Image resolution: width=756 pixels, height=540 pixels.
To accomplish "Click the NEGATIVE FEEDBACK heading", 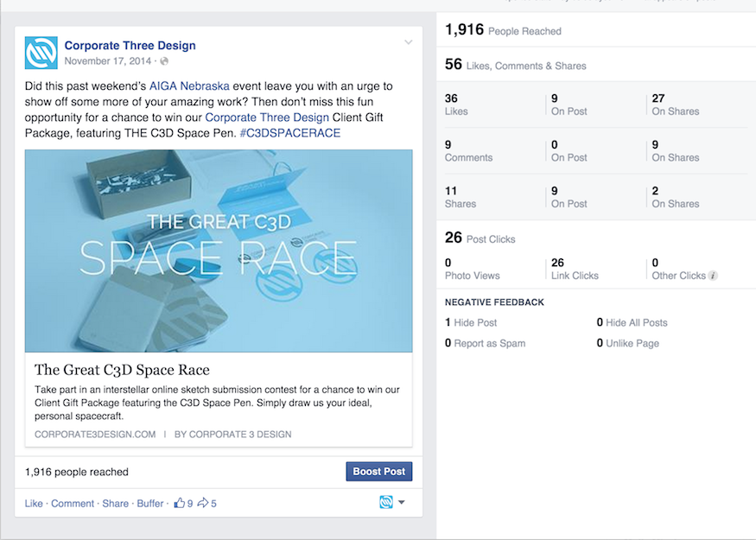I will (x=494, y=302).
